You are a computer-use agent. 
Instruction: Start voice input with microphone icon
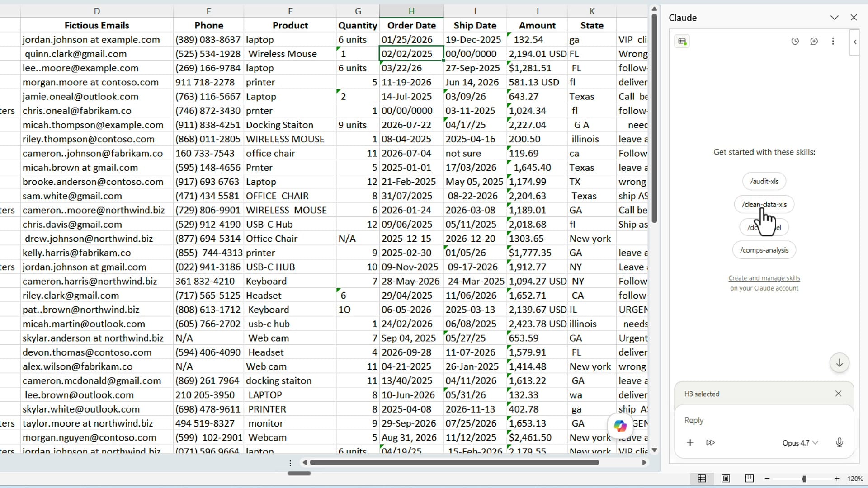click(840, 442)
